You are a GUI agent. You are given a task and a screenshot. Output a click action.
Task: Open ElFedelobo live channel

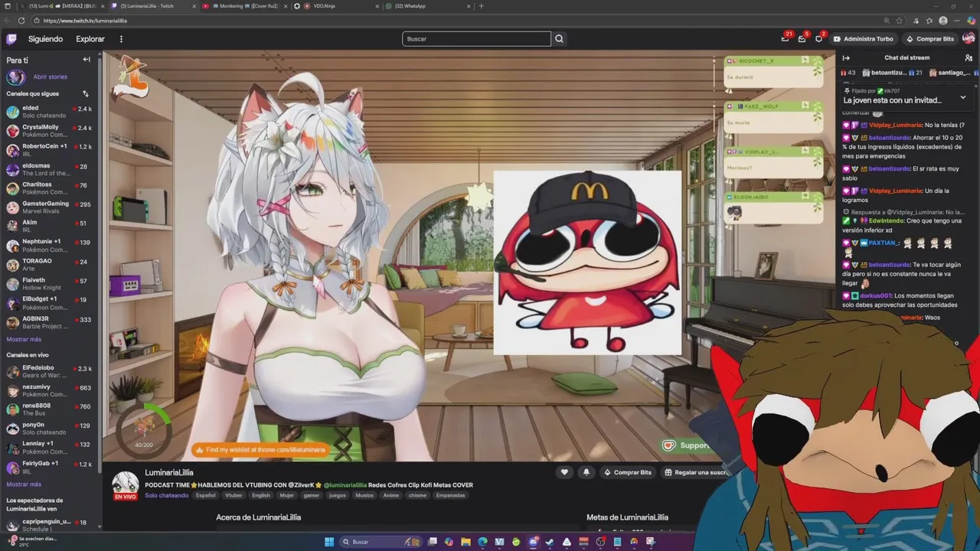49,371
